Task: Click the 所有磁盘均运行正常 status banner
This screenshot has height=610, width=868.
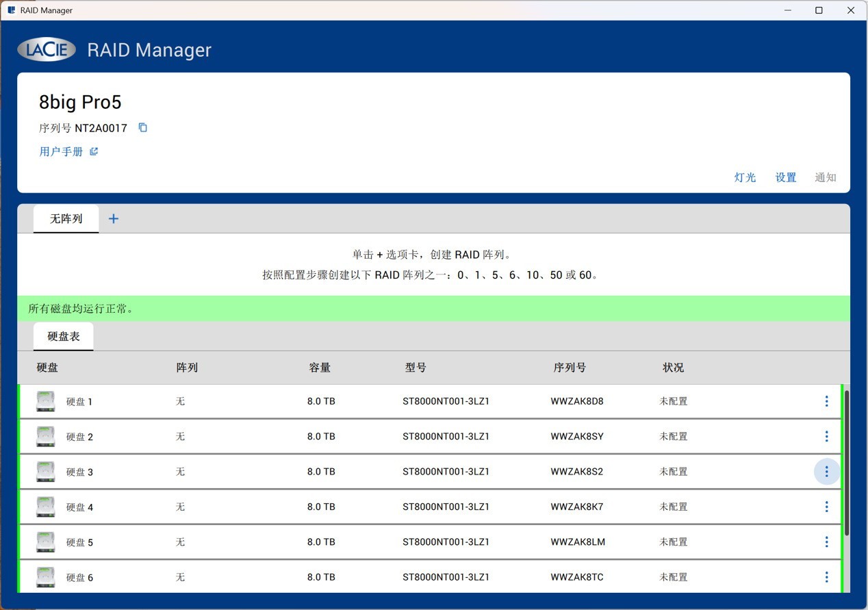Action: [433, 309]
